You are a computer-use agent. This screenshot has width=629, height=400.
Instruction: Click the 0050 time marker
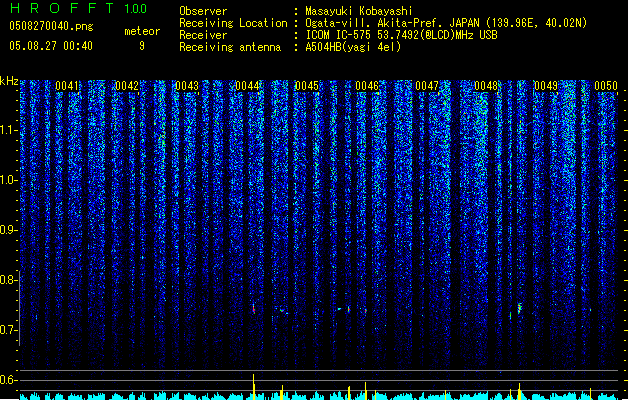(606, 86)
